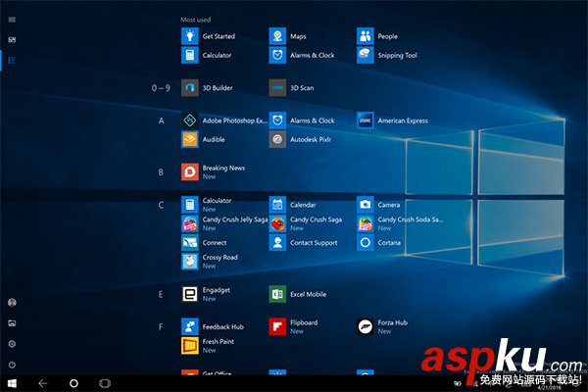Select the A letter group header
588x392 pixels.
(161, 121)
